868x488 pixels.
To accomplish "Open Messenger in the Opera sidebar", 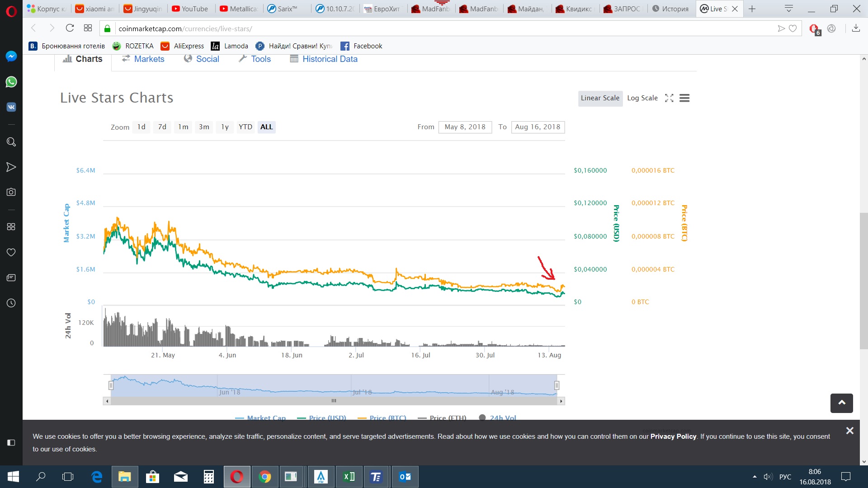I will click(x=11, y=56).
